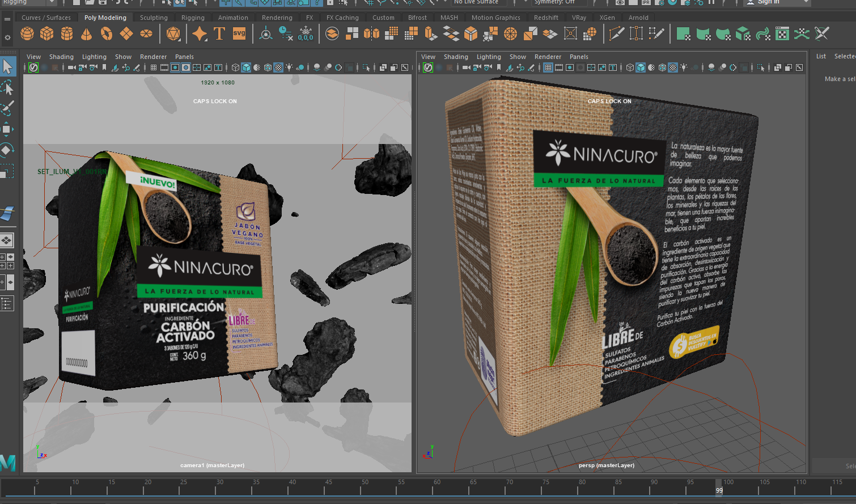
Task: Select single-pane layout in toolbox
Action: point(6,240)
